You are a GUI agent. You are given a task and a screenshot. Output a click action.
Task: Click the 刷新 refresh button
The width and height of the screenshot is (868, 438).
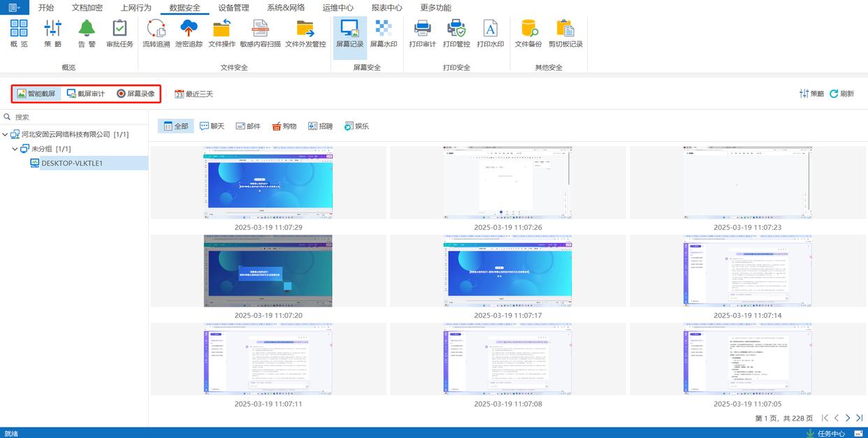coord(841,94)
